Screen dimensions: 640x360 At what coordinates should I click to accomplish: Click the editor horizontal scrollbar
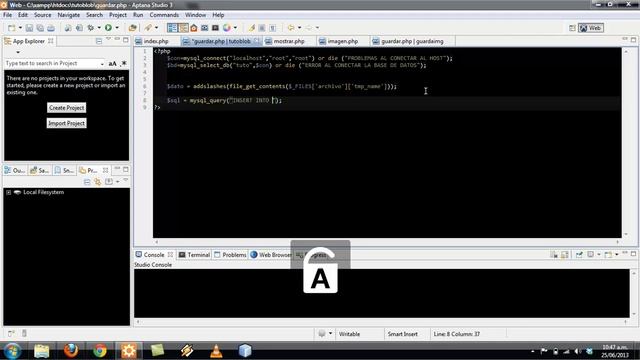pos(387,242)
